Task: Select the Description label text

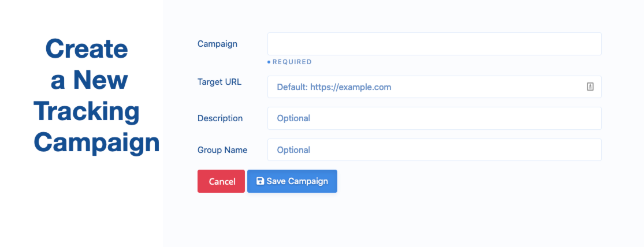Action: 220,118
